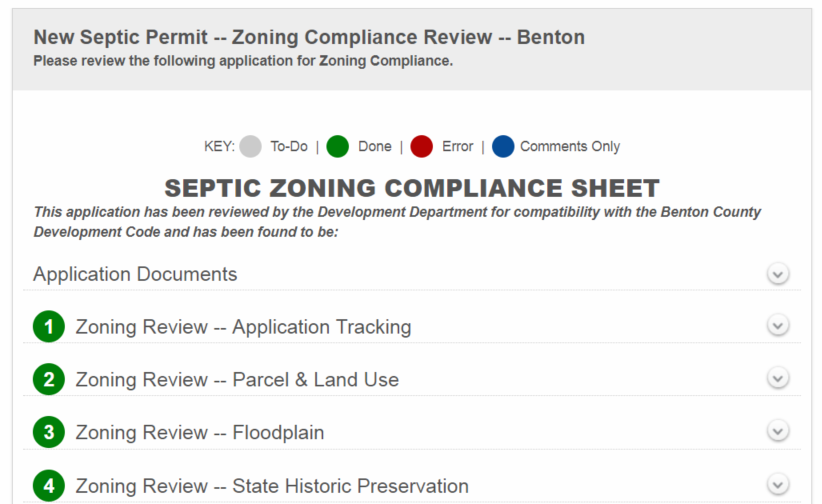Click the red Error key circle
Viewport: 822px width, 504px height.
(421, 146)
